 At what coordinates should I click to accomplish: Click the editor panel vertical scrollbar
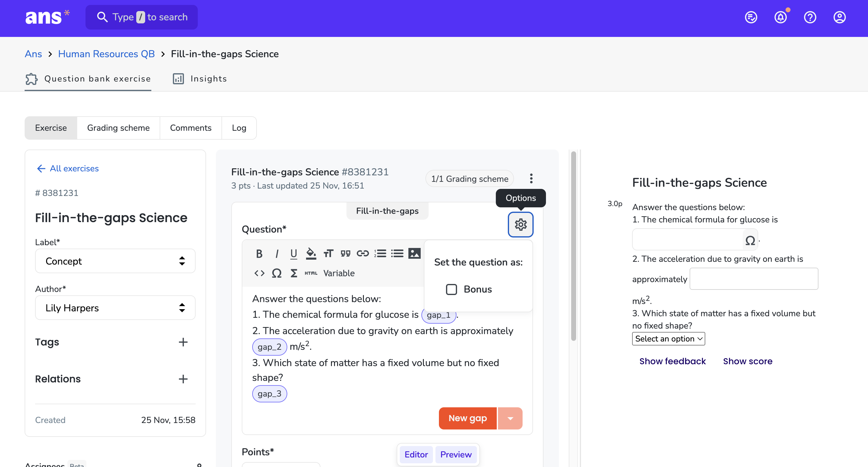point(573,246)
